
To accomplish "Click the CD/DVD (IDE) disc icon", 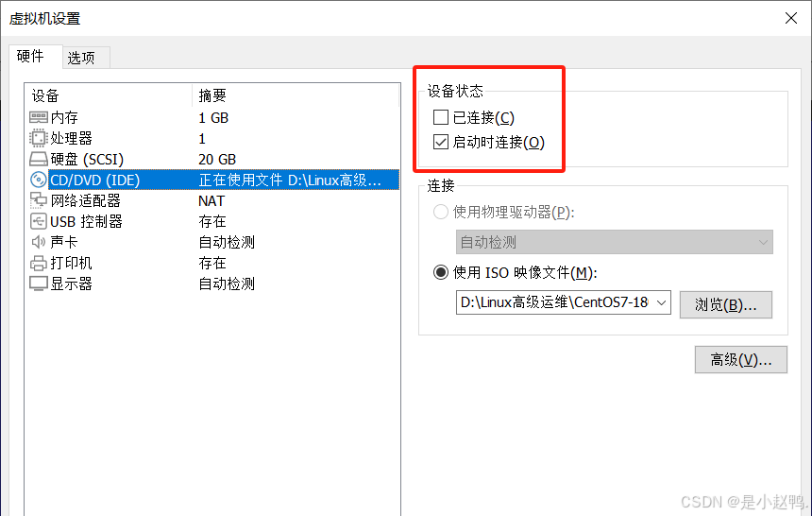I will pos(39,180).
